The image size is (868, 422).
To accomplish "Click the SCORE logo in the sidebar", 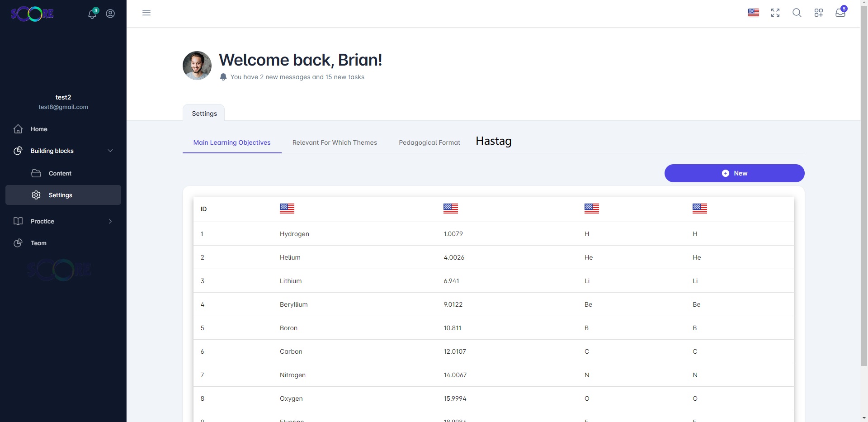I will pos(32,14).
